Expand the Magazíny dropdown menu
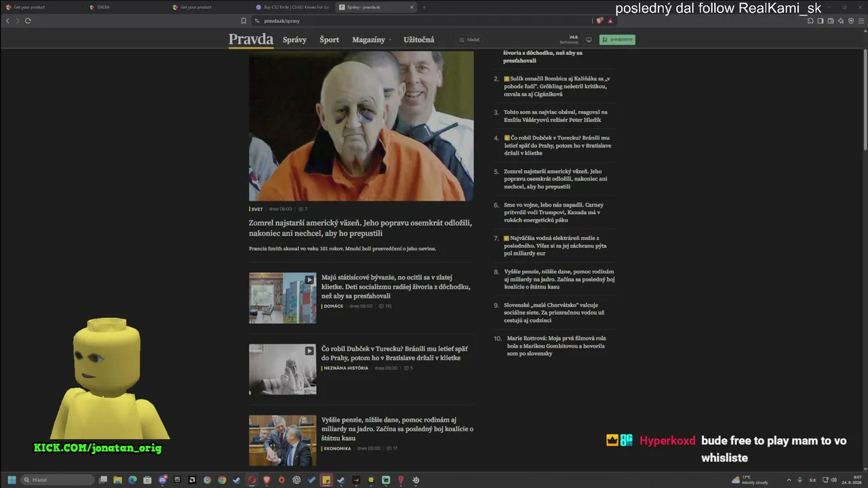 pos(372,39)
